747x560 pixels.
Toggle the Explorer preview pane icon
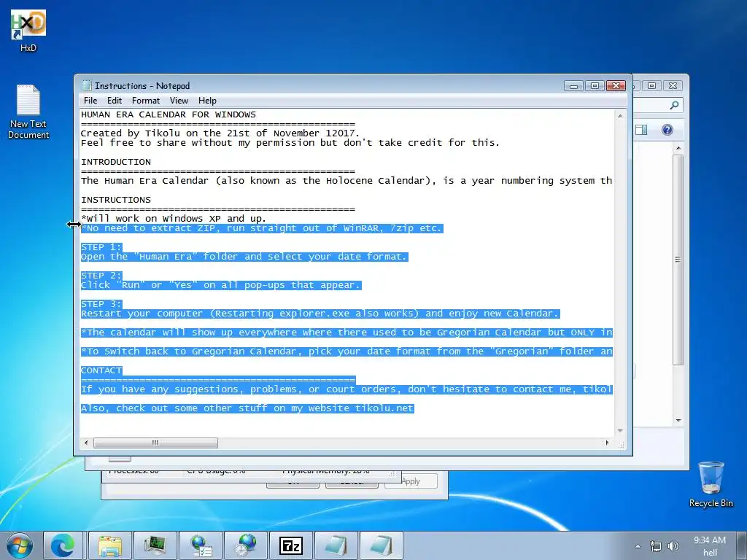tap(640, 130)
